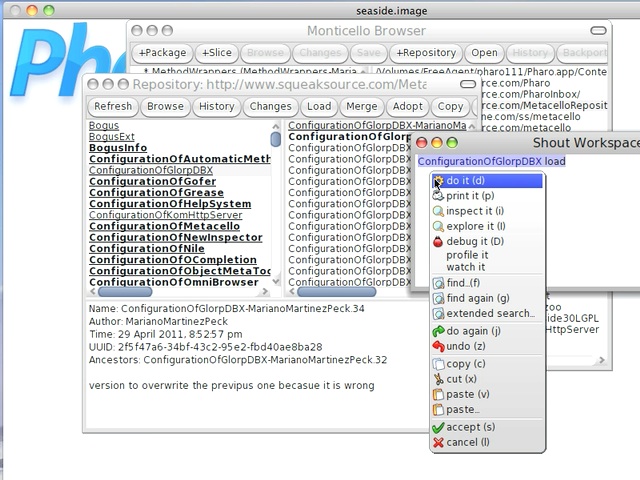Click the icon beside 'find again (g)'
This screenshot has width=640, height=480.
[x=438, y=298]
